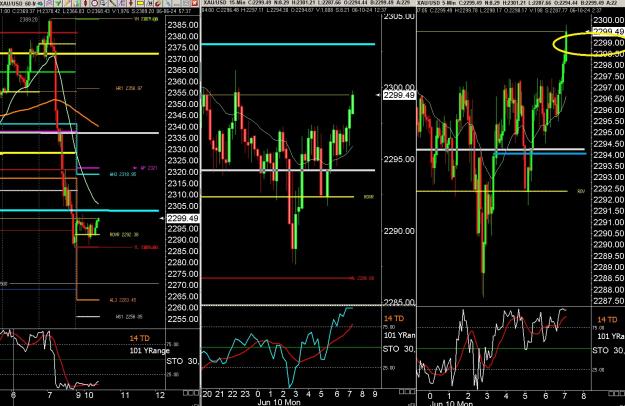
Task: Click the 2299.49 price tag on middle chart axis
Action: 399,95
